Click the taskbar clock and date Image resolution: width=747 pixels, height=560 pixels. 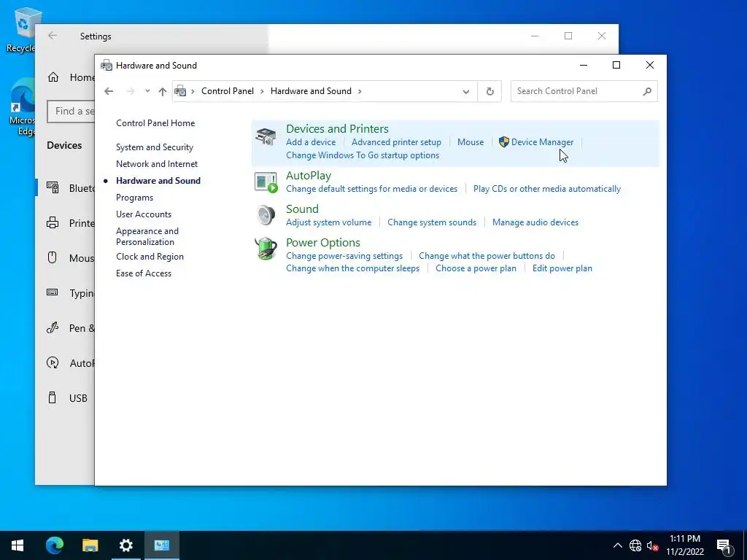tap(684, 545)
